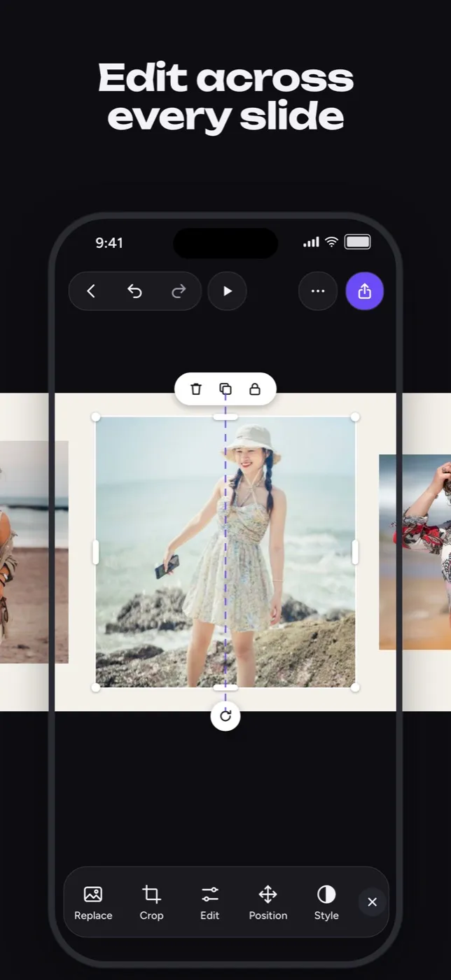Play the slideshow preview
Screen dimensions: 451x980
coord(228,291)
